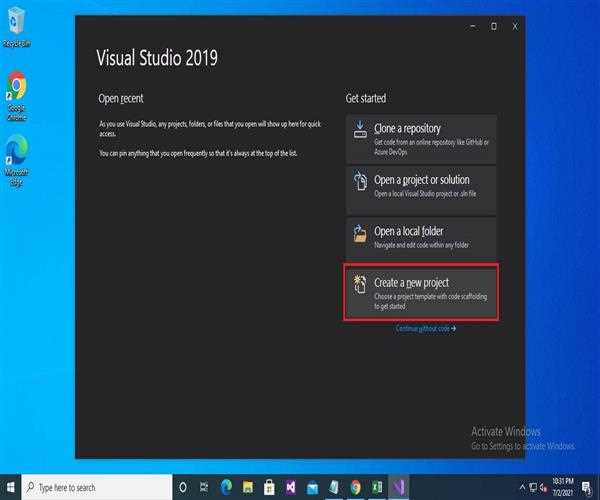Click the Open a project or solution icon
The image size is (600, 500).
361,185
